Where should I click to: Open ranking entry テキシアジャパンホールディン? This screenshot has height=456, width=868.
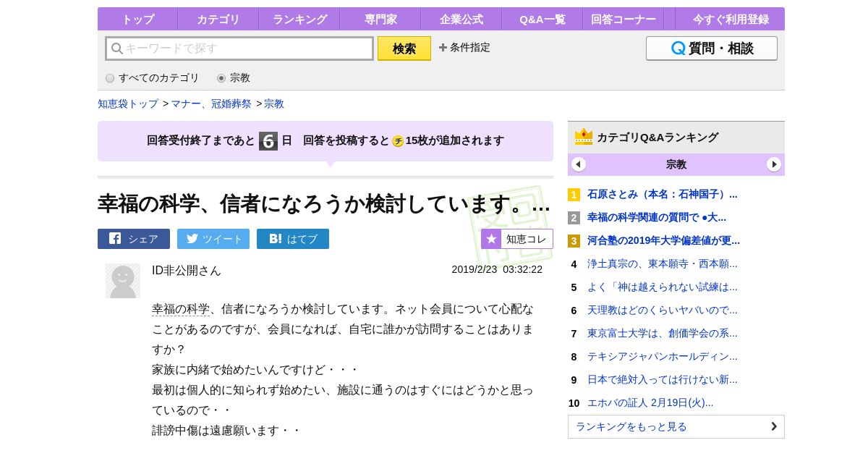click(663, 356)
